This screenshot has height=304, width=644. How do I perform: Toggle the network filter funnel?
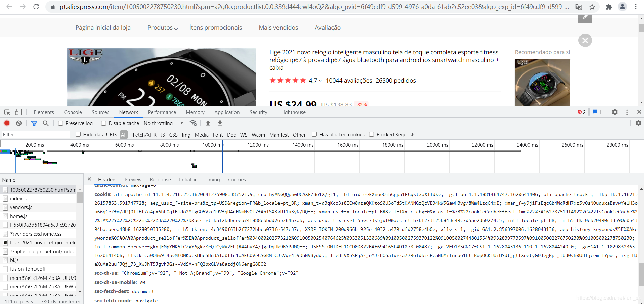(34, 123)
